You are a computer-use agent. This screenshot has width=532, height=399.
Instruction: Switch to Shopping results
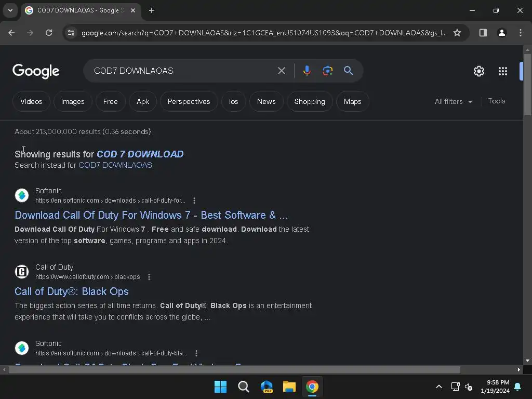tap(310, 101)
